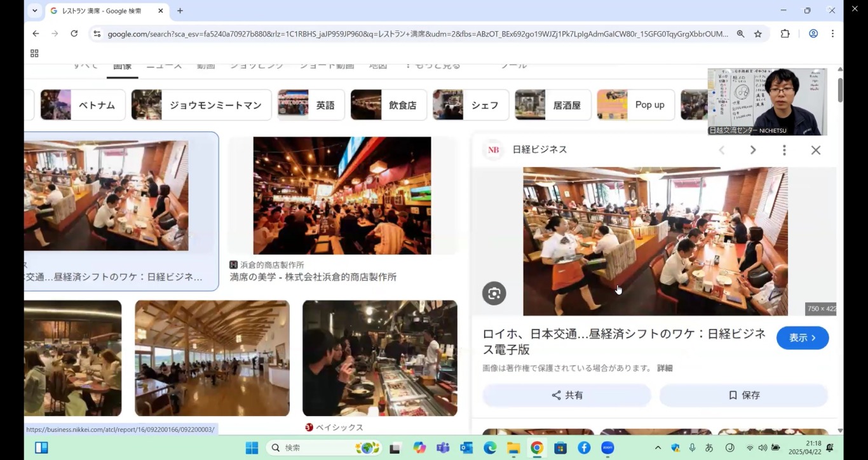Reload the page using the refresh icon

pyautogui.click(x=74, y=34)
